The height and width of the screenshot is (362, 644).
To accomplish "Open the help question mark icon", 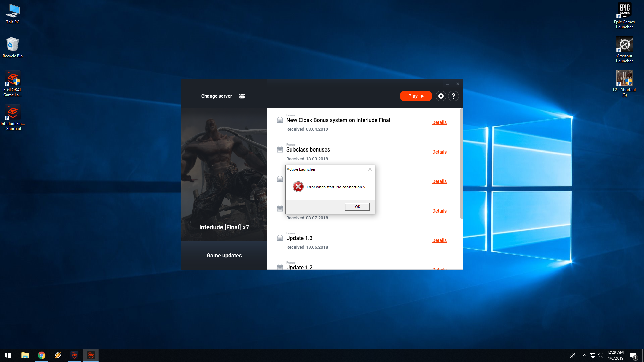I will point(453,96).
